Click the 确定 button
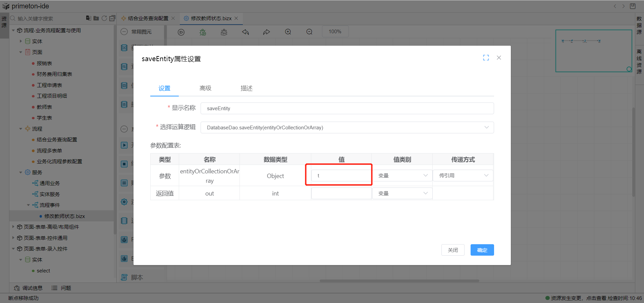The height and width of the screenshot is (303, 644). click(x=482, y=250)
